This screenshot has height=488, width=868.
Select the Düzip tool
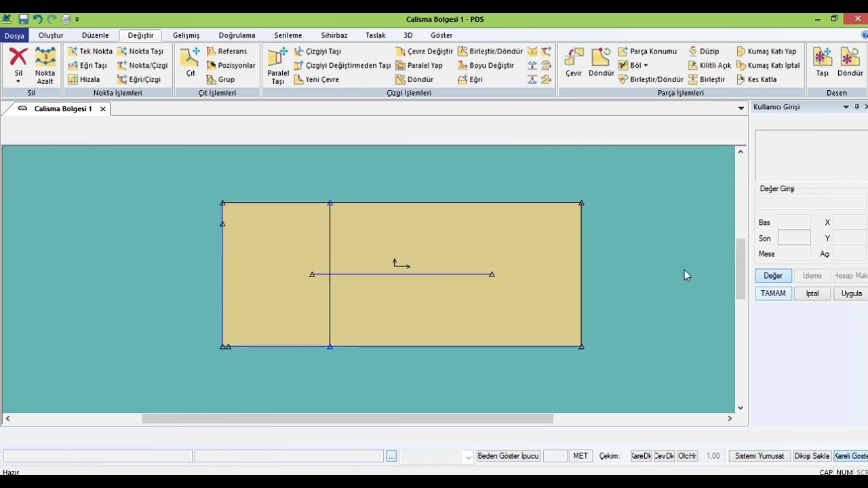(x=704, y=52)
